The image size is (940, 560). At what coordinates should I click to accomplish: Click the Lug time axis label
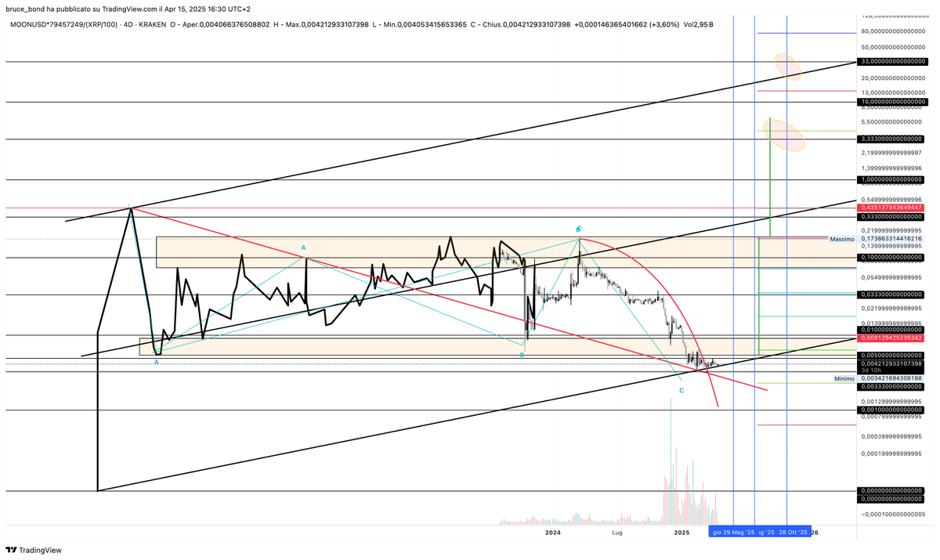tap(617, 533)
